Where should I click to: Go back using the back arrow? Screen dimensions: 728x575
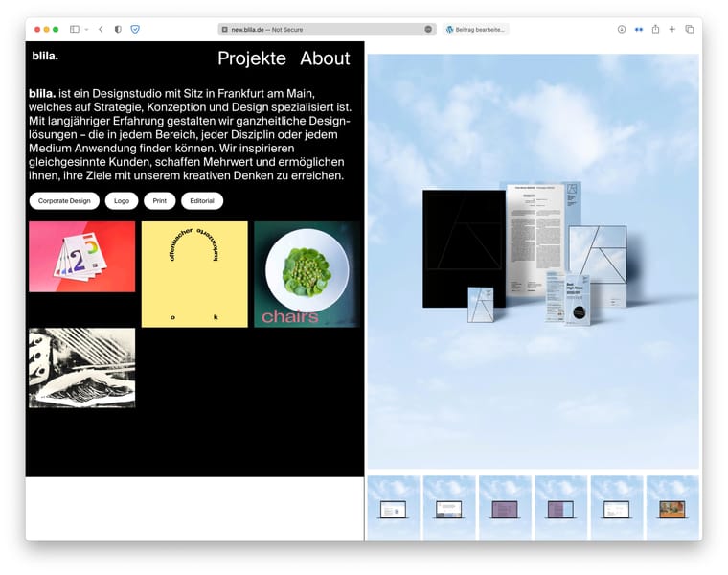(x=101, y=30)
